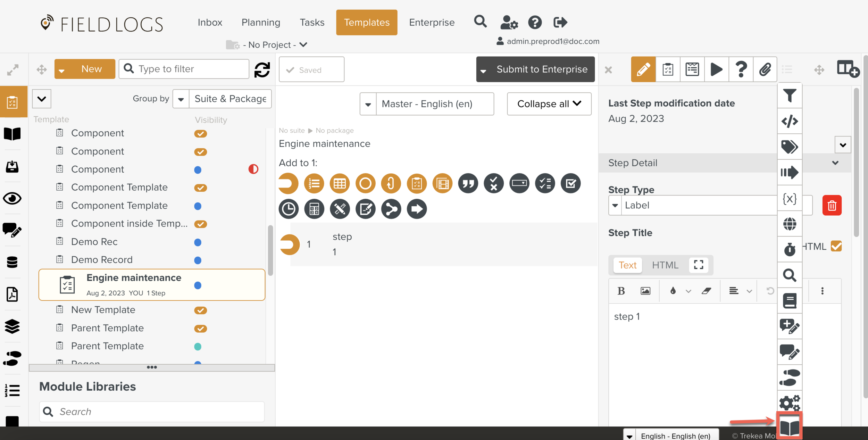The image size is (868, 440).
Task: Click the text color droplet tool
Action: coord(673,291)
